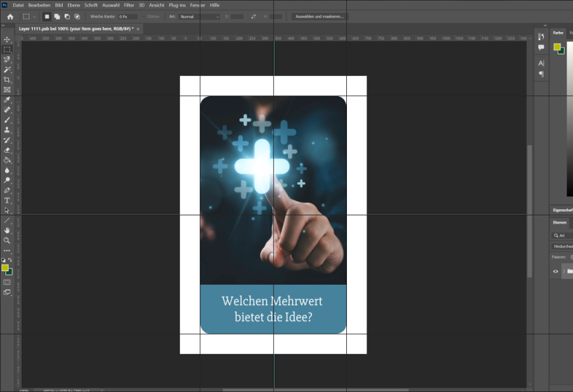Select the Hand tool

[7, 230]
